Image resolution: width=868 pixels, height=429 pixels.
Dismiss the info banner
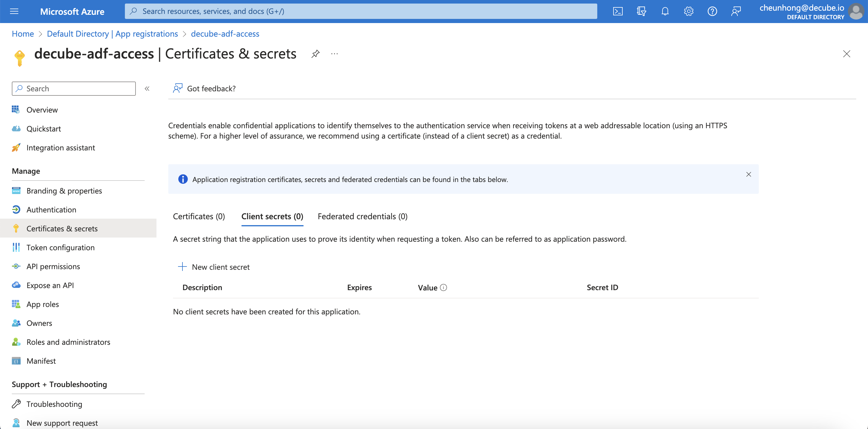(748, 174)
